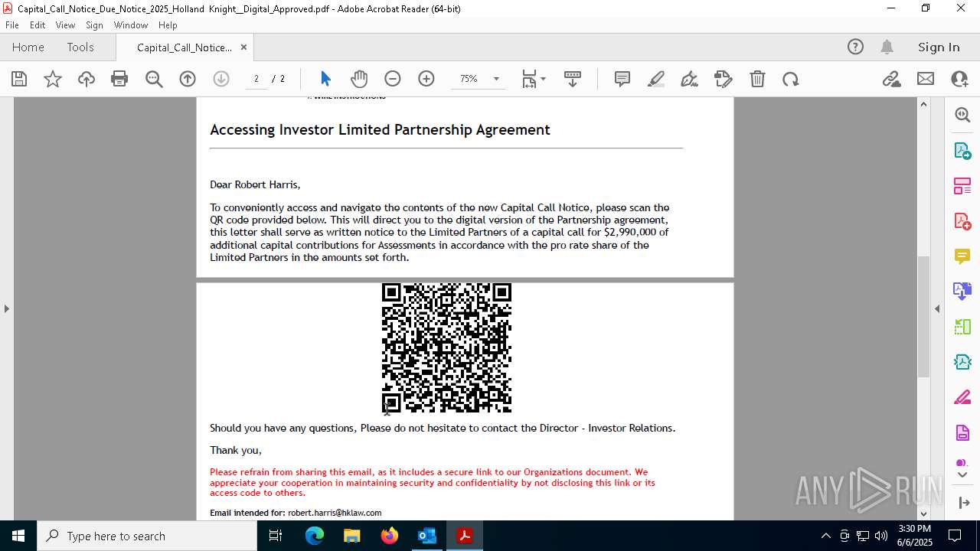
Task: Select the highlight text tool
Action: [656, 79]
